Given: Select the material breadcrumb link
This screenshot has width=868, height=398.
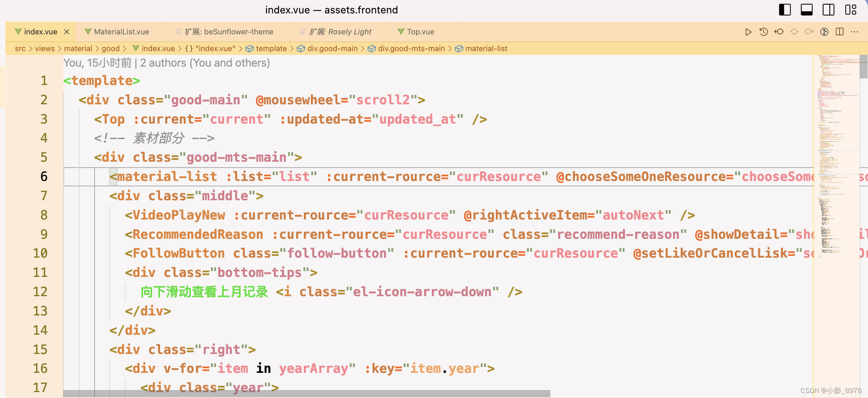Looking at the screenshot, I should pos(79,48).
